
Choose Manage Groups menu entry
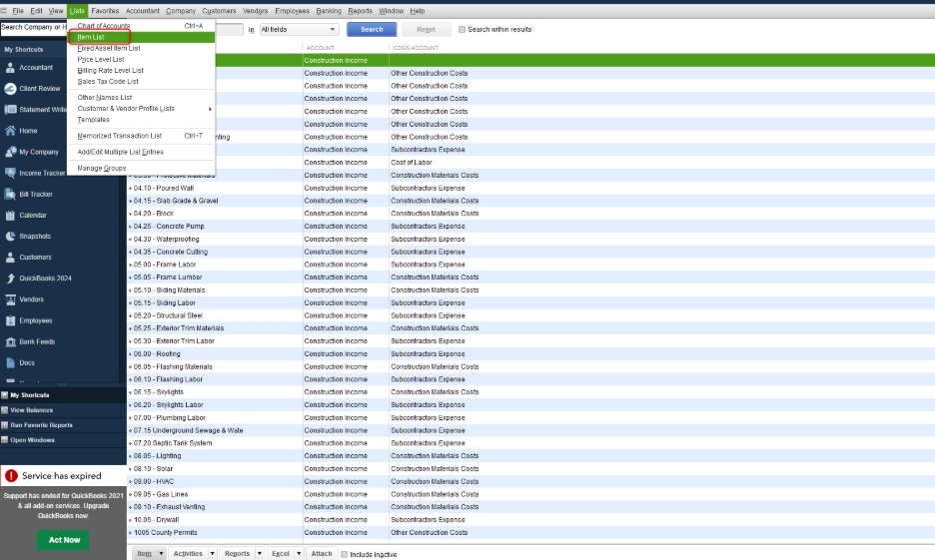point(141,168)
